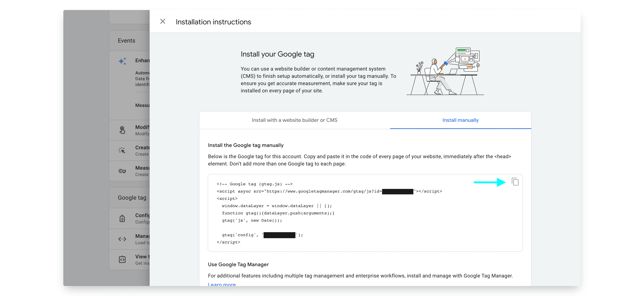Click the Enhanced measurement sparkle icon
The image size is (644, 296).
pos(123,61)
